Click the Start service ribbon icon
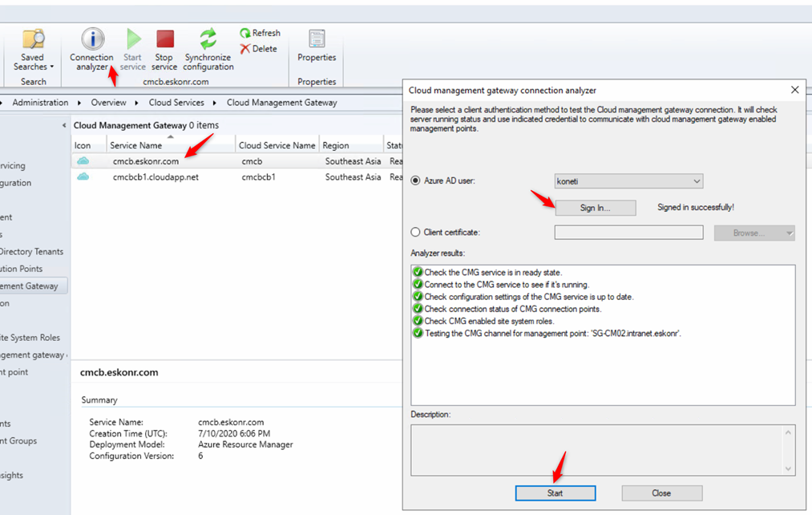Image resolution: width=812 pixels, height=515 pixels. [133, 50]
